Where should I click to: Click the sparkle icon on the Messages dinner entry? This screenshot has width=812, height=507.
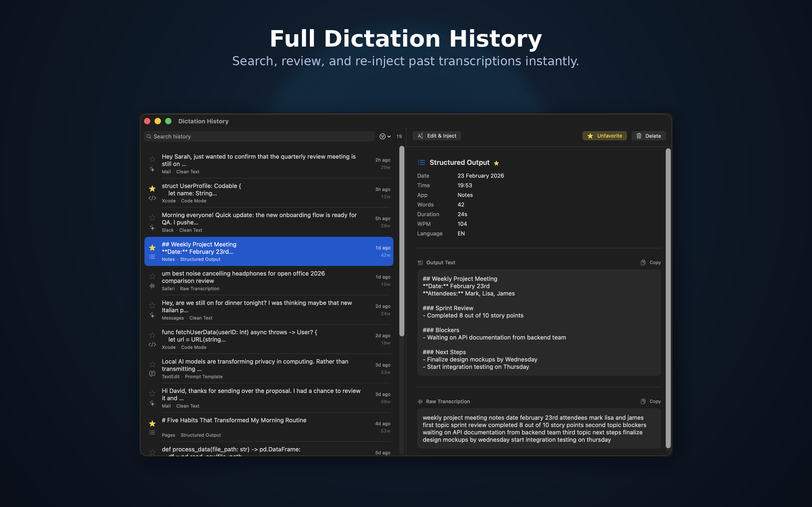[x=152, y=315]
